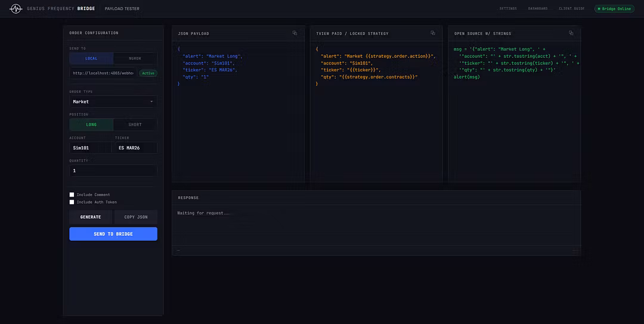
Task: Copy the TView Paid / Locked Strategy code
Action: point(432,33)
